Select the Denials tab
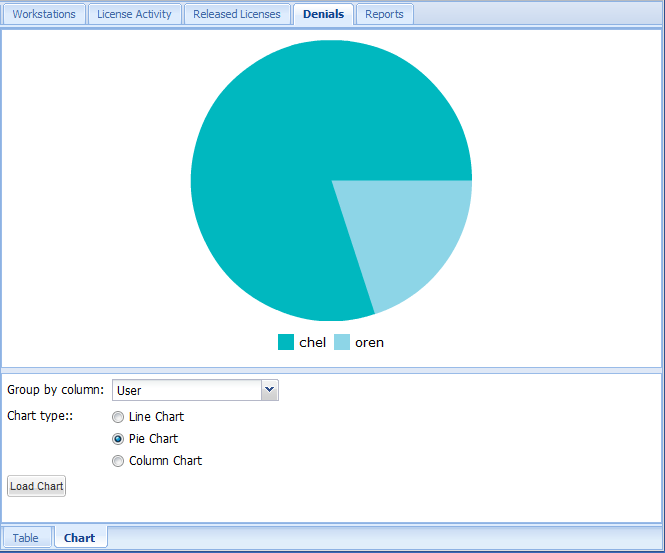The width and height of the screenshot is (665, 553). (x=323, y=14)
